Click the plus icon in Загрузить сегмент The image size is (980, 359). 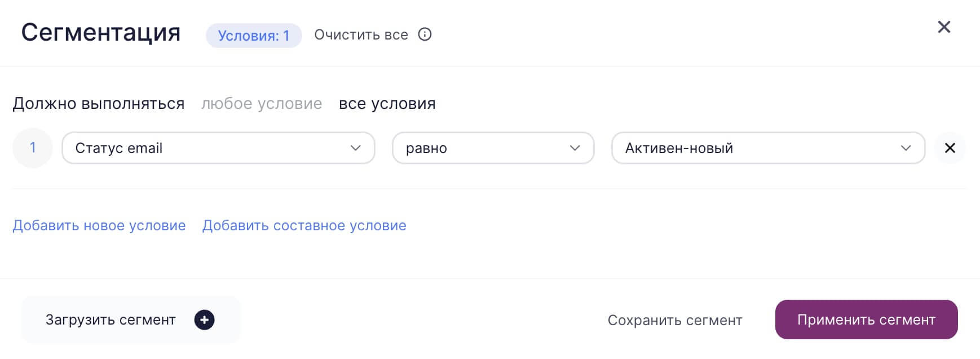204,320
